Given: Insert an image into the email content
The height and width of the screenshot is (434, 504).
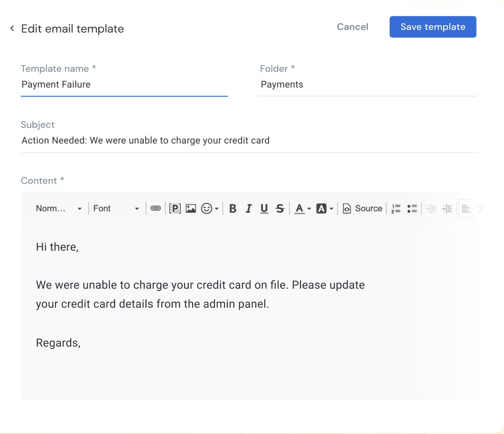Looking at the screenshot, I should tap(190, 208).
